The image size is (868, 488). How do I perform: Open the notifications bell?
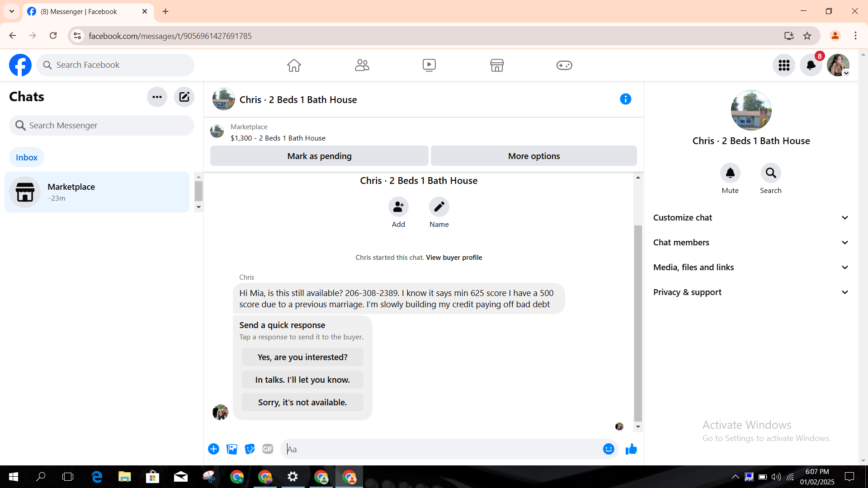coord(811,65)
